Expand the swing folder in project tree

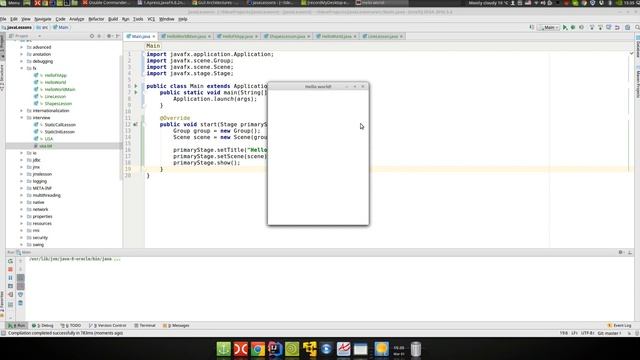22,245
